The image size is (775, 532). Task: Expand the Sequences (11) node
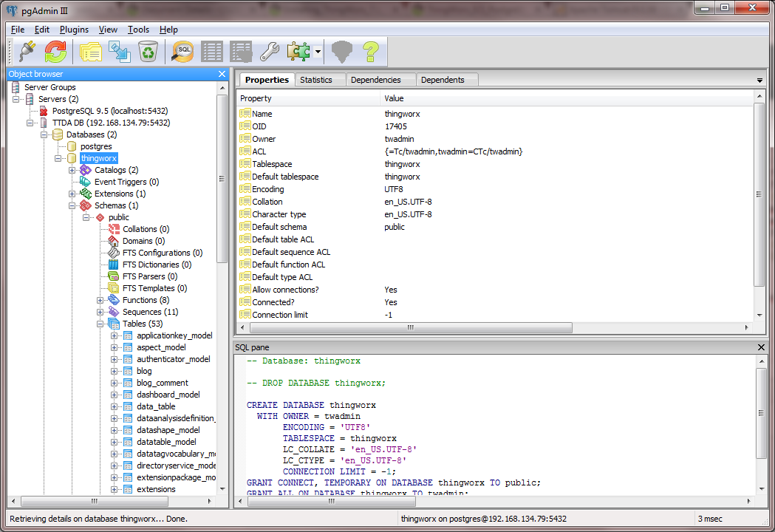click(x=100, y=312)
